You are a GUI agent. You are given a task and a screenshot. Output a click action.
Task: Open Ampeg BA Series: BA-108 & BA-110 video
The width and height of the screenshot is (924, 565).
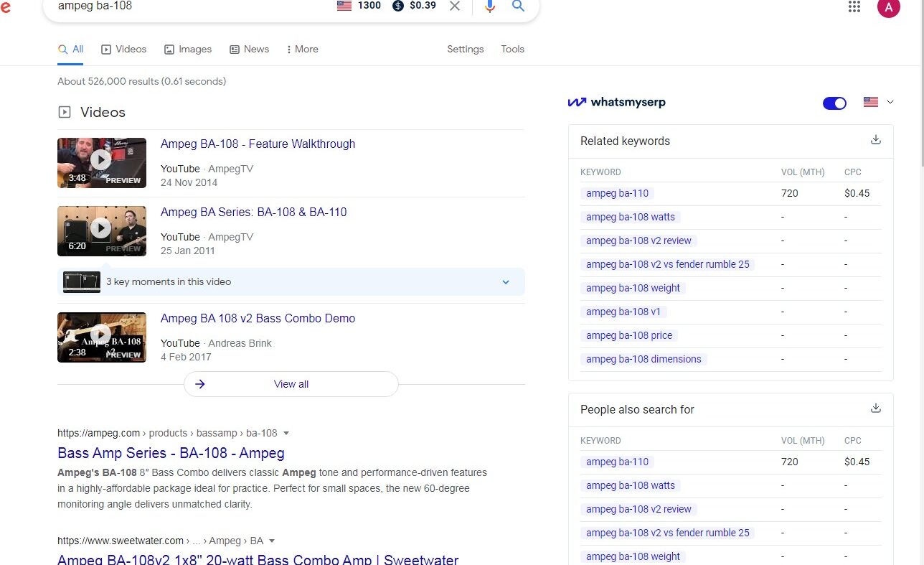click(253, 212)
